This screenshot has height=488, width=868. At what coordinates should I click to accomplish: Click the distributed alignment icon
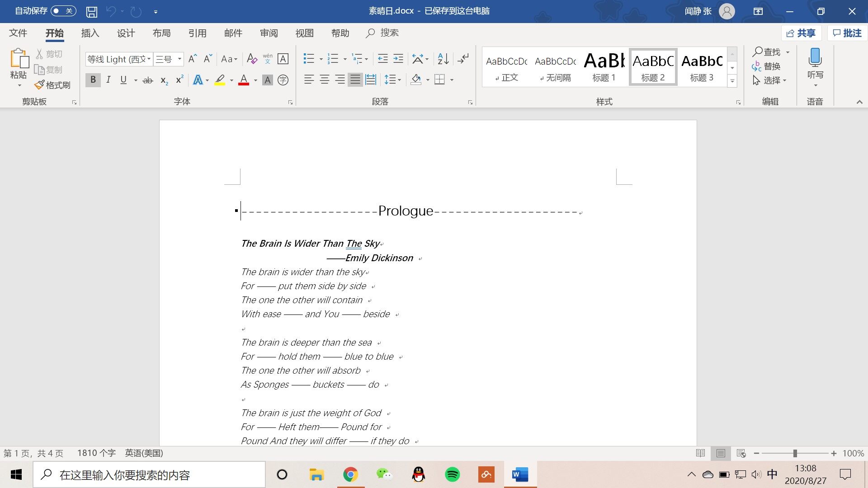(371, 80)
